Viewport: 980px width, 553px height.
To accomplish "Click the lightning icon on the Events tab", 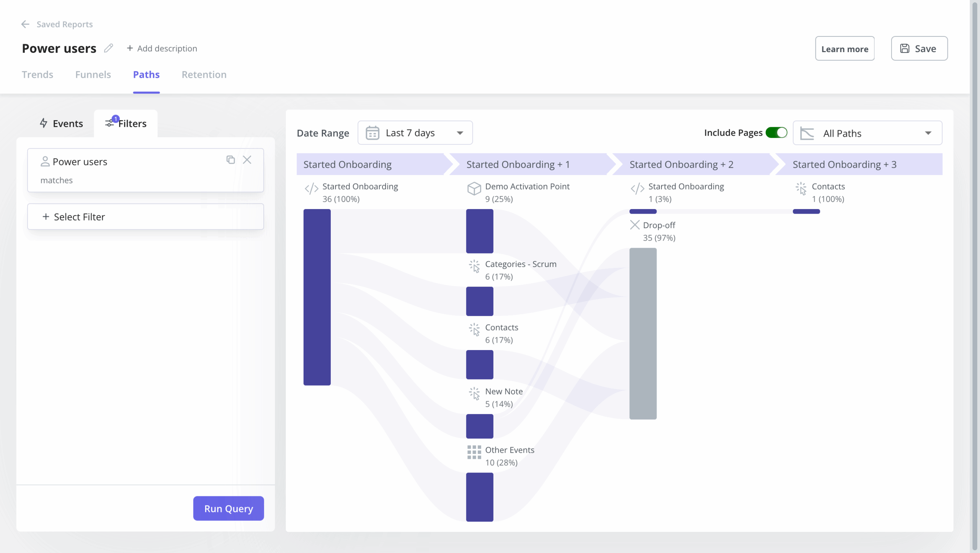I will click(x=44, y=123).
